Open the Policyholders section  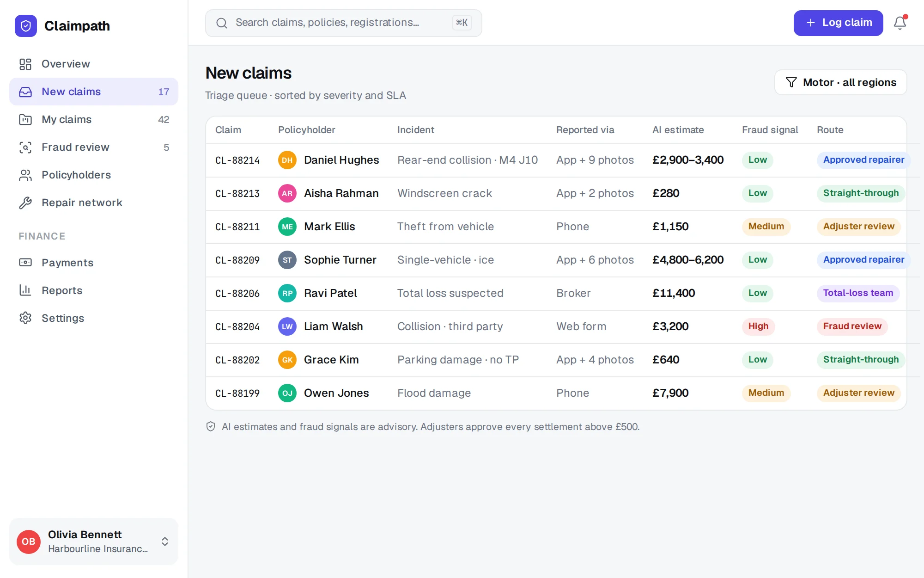94,175
